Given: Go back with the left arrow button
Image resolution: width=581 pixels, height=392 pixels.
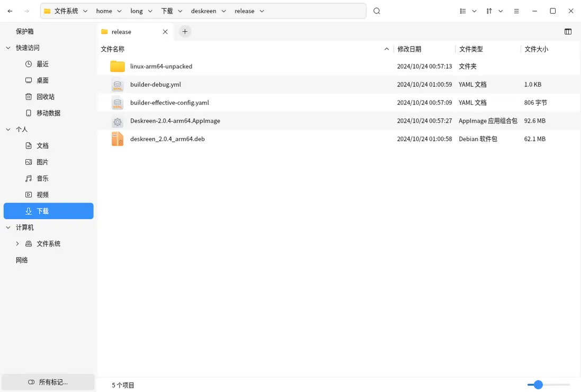Looking at the screenshot, I should pyautogui.click(x=10, y=11).
